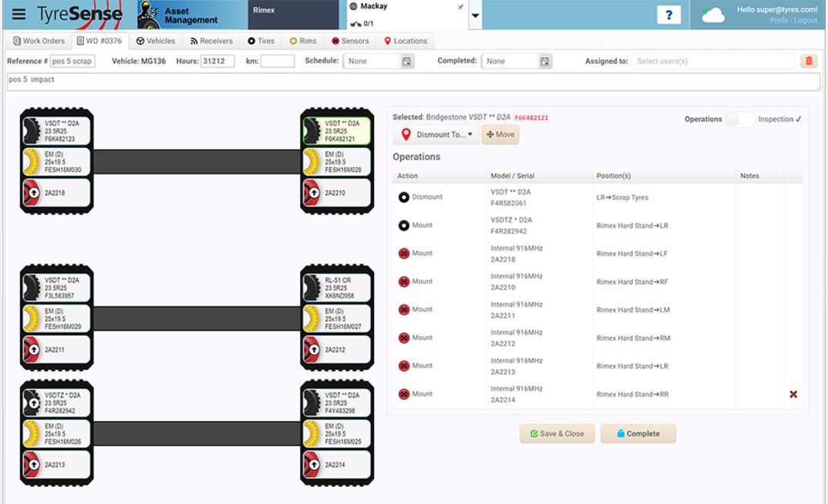Click the cloud sync status icon

714,15
